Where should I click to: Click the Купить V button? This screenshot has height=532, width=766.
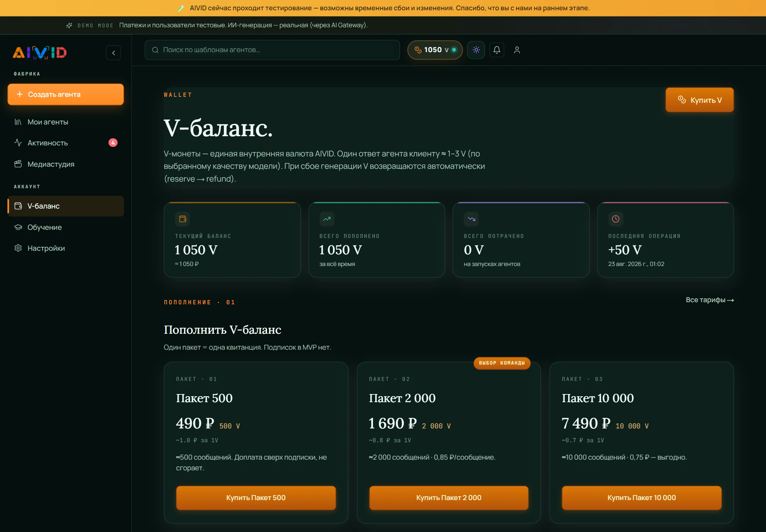point(699,100)
